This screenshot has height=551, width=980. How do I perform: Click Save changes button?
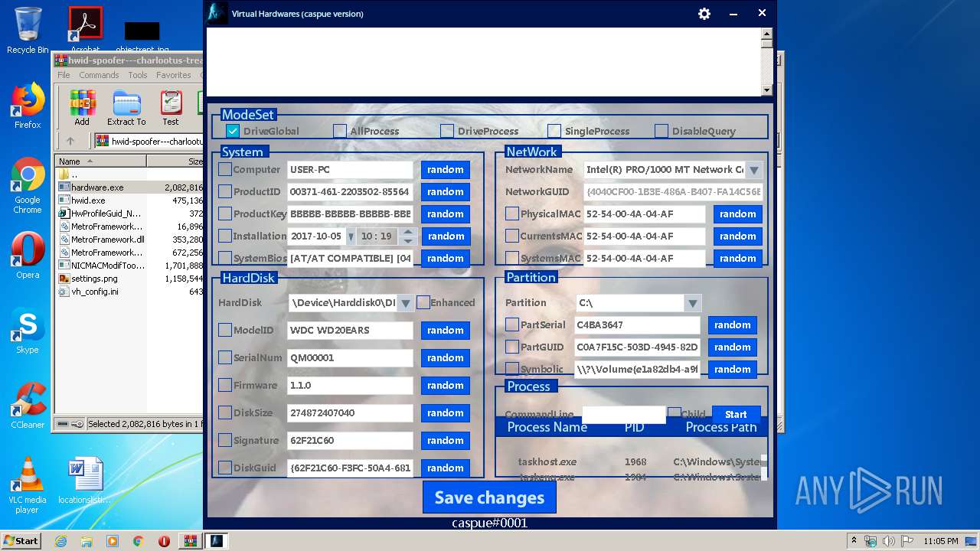489,497
